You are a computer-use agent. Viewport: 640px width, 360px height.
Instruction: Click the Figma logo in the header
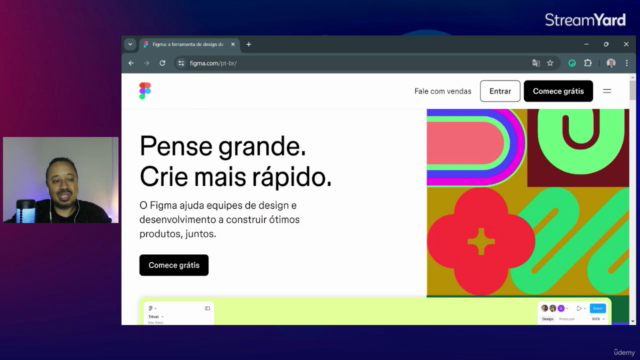[145, 91]
